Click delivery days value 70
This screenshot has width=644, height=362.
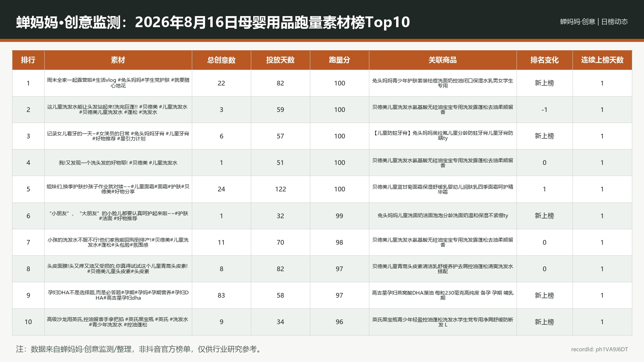(x=280, y=242)
